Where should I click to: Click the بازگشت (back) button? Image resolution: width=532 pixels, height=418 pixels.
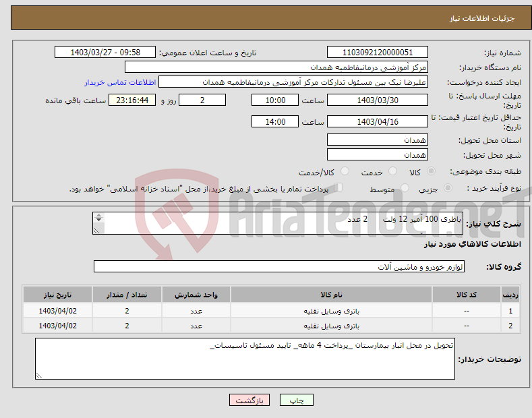[249, 400]
